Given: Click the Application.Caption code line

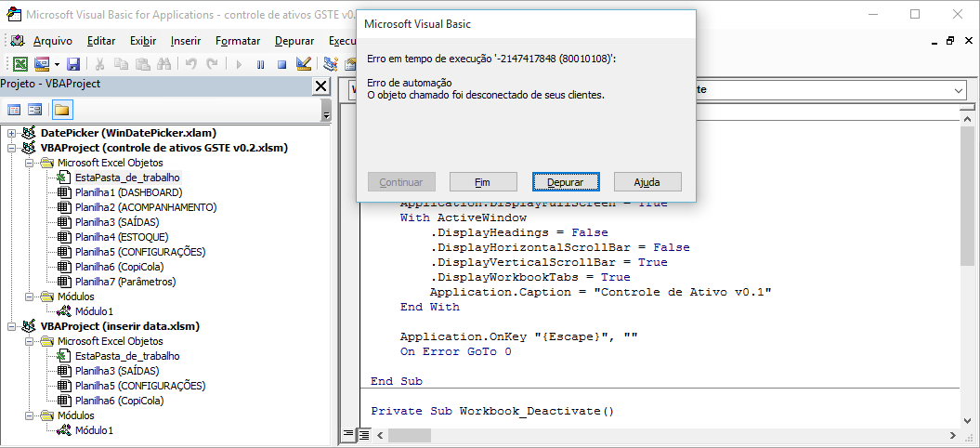Looking at the screenshot, I should click(601, 292).
